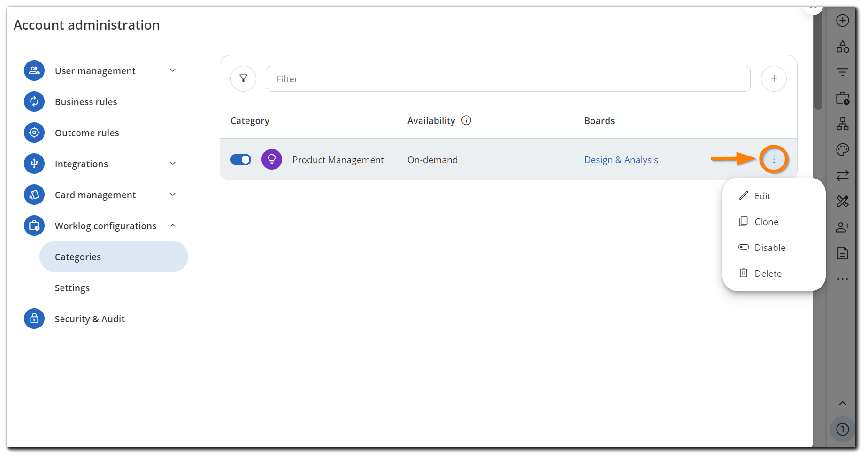
Task: Collapse the Worklog configurations section
Action: click(x=173, y=225)
